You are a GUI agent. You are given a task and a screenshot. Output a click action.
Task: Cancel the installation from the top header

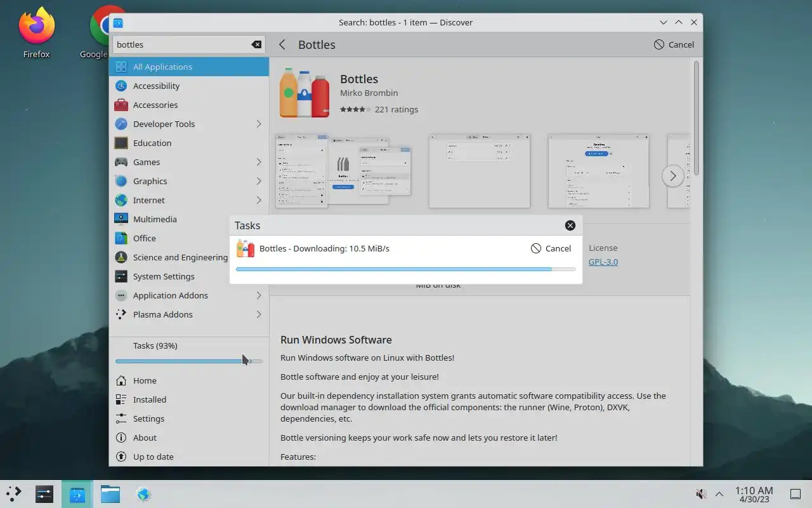coord(674,44)
